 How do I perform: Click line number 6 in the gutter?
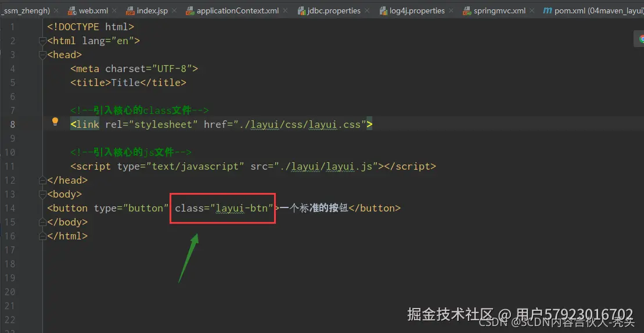12,96
